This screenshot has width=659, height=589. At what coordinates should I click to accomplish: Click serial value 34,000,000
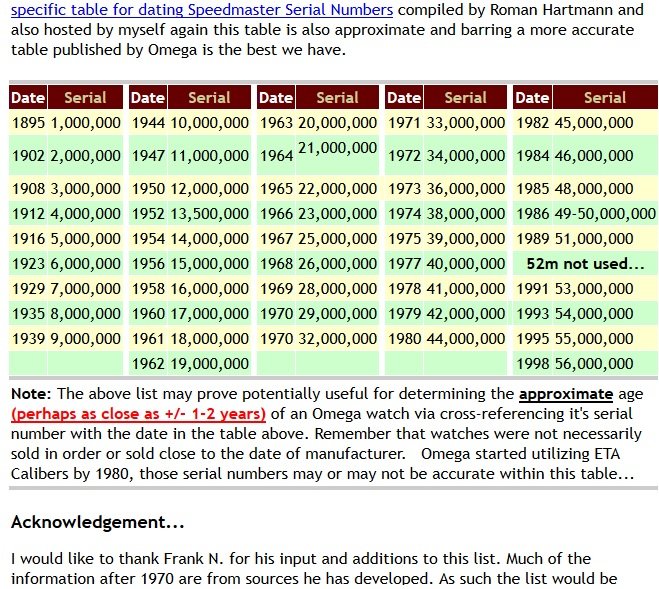(x=466, y=156)
